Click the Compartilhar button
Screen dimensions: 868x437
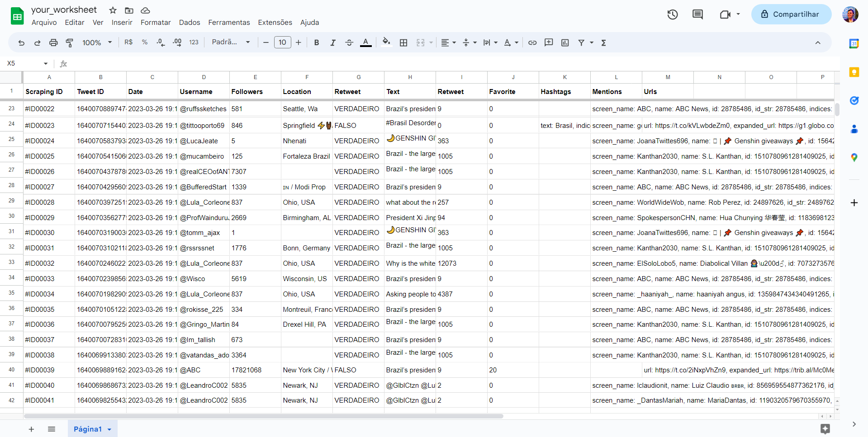coord(791,14)
